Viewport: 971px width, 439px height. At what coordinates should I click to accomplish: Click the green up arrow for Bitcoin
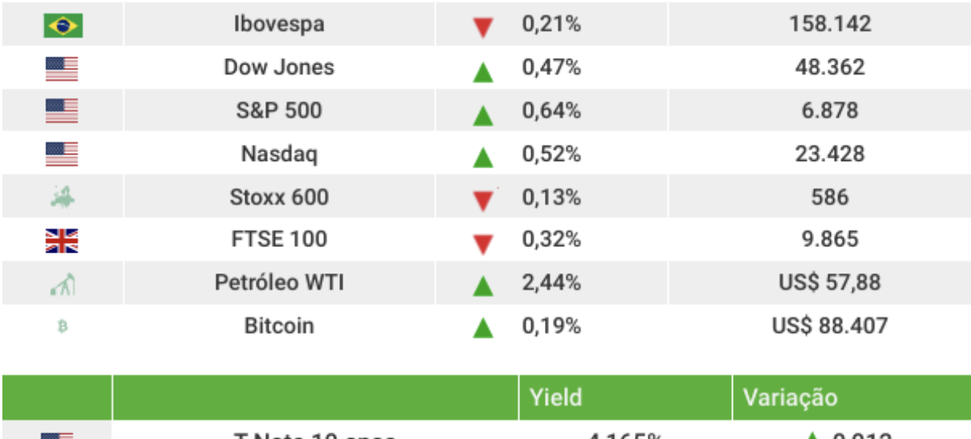coord(483,328)
